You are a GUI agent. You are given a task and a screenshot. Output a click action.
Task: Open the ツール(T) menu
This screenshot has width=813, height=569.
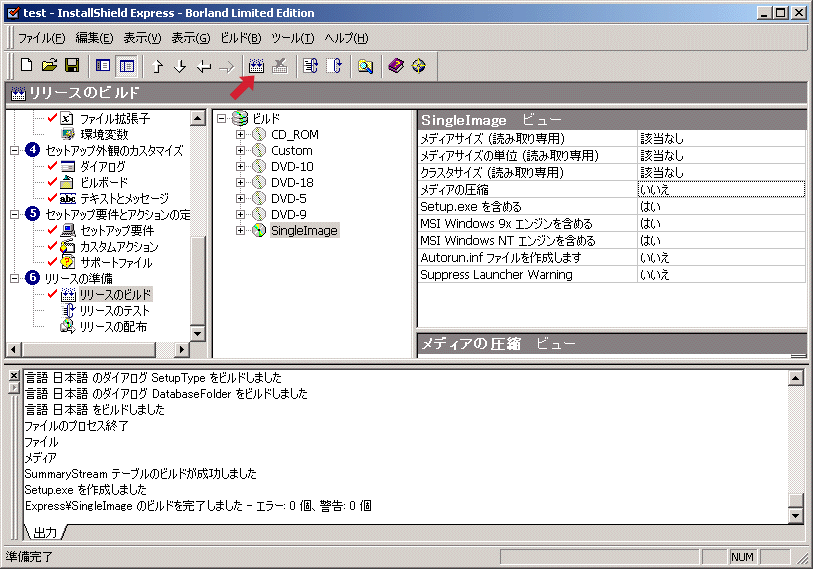(x=293, y=38)
